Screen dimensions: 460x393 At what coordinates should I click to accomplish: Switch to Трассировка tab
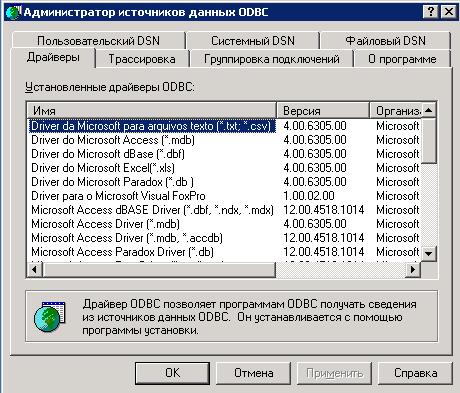(142, 59)
